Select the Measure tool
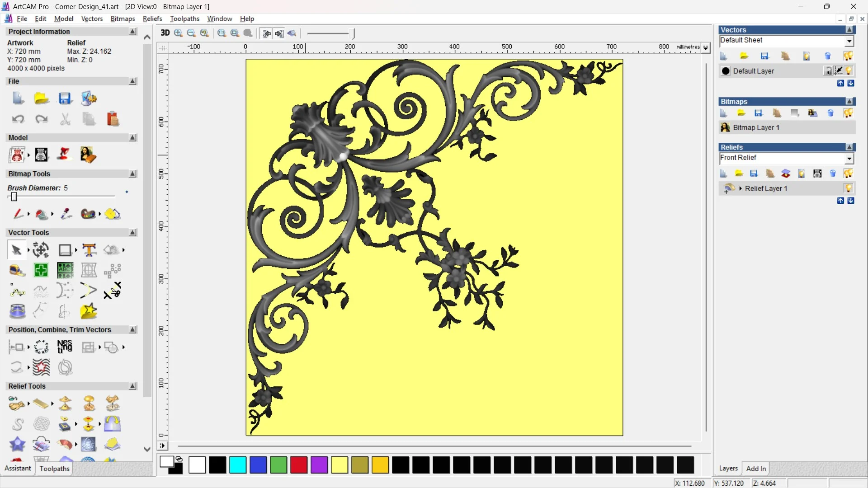This screenshot has width=868, height=488. coord(17,270)
